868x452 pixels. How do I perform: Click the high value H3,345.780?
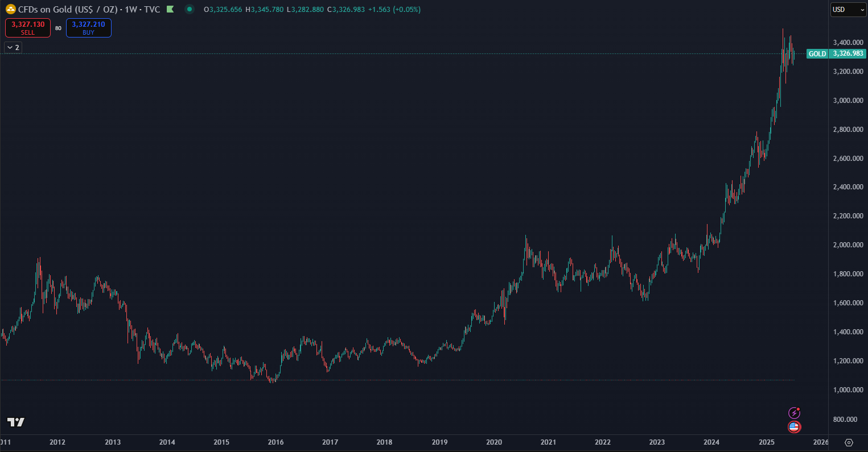point(264,10)
